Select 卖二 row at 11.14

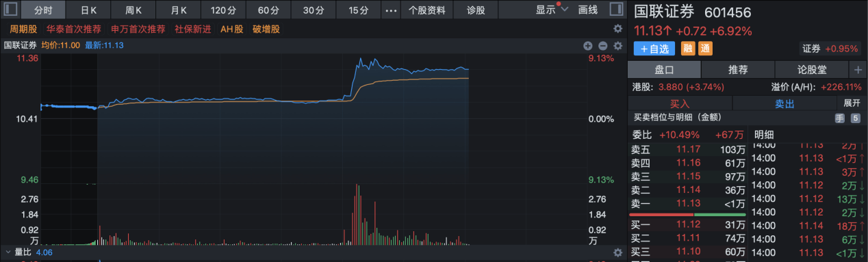coord(689,190)
